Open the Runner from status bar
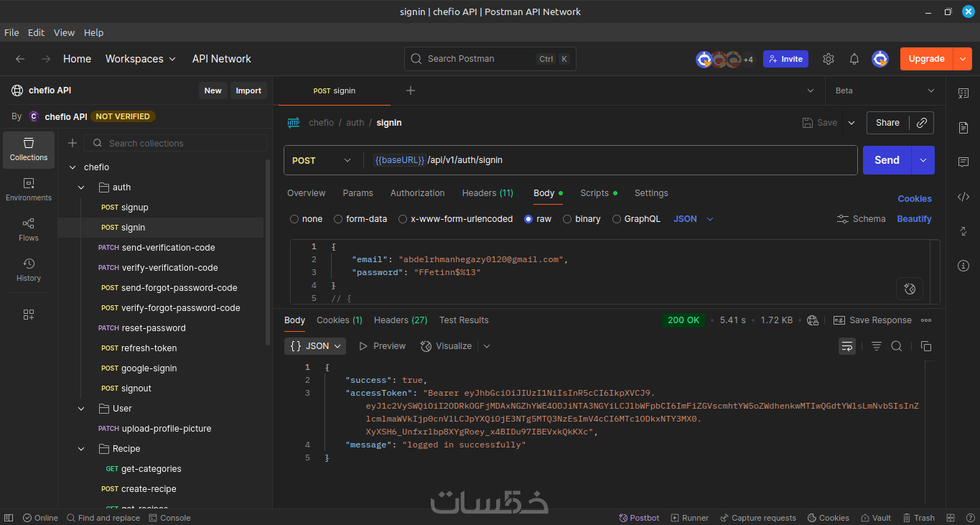Screen dimensions: 980x525 click(x=689, y=518)
